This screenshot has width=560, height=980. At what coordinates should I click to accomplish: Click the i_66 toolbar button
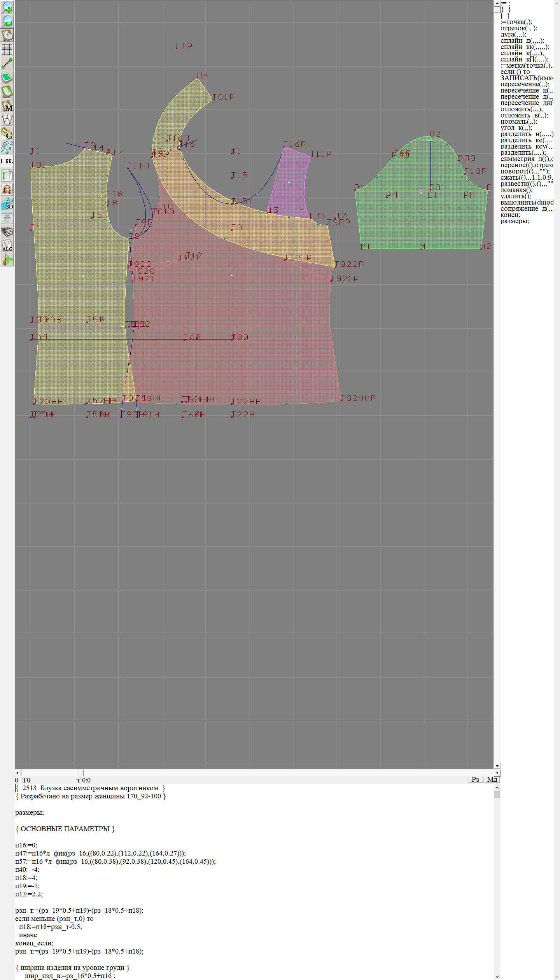pyautogui.click(x=7, y=161)
